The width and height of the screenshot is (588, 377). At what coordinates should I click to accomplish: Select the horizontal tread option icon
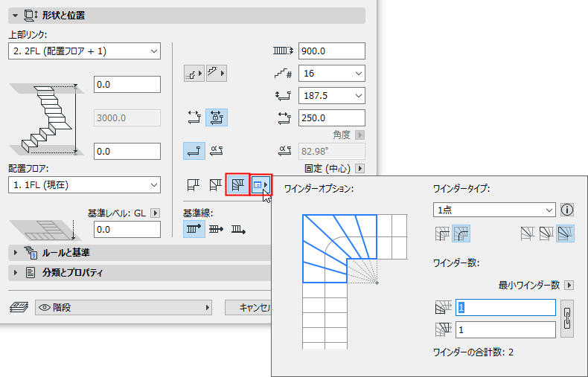194,151
